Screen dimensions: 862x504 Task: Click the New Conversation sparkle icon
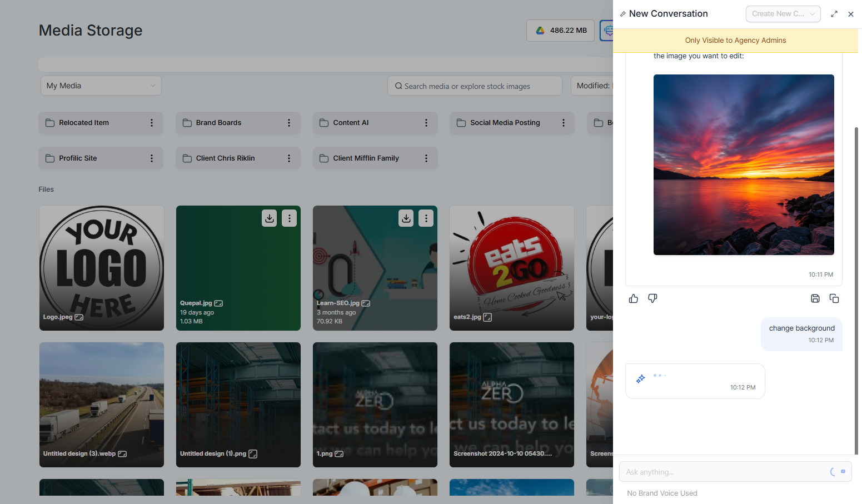[623, 14]
